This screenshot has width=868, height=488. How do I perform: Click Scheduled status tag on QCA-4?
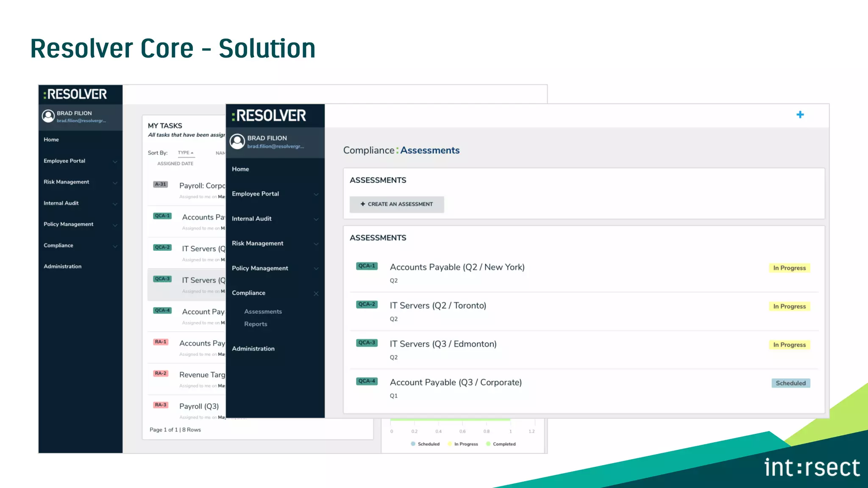click(790, 383)
